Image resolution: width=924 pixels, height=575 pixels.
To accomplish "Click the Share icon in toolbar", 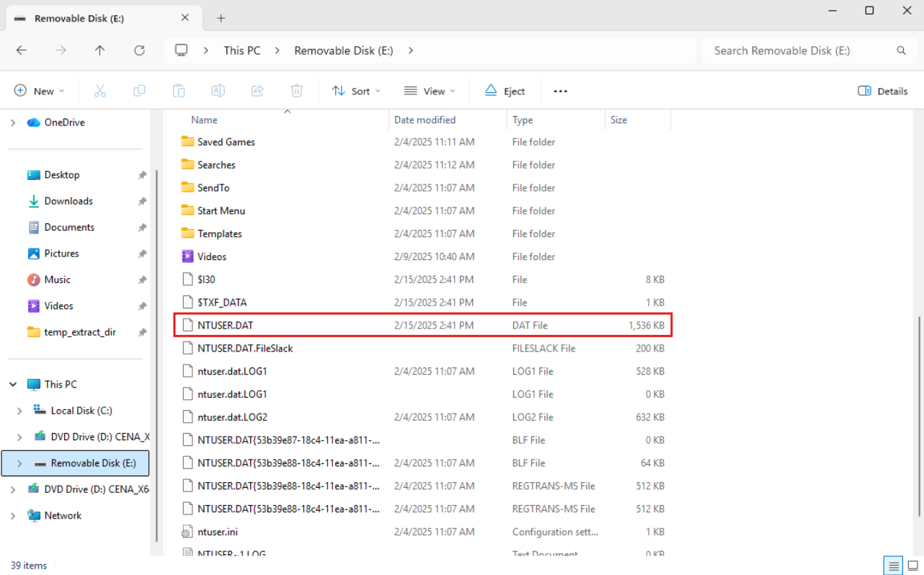I will (257, 91).
